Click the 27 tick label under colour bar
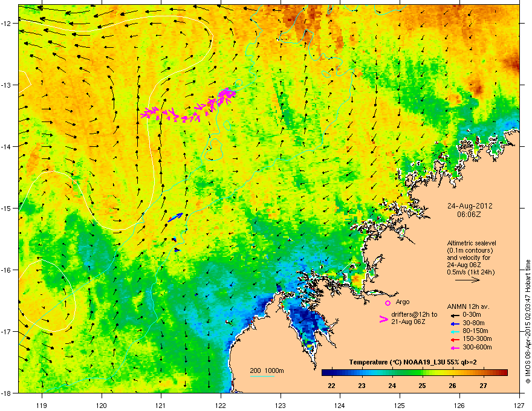This screenshot has width=532, height=411. 483,386
